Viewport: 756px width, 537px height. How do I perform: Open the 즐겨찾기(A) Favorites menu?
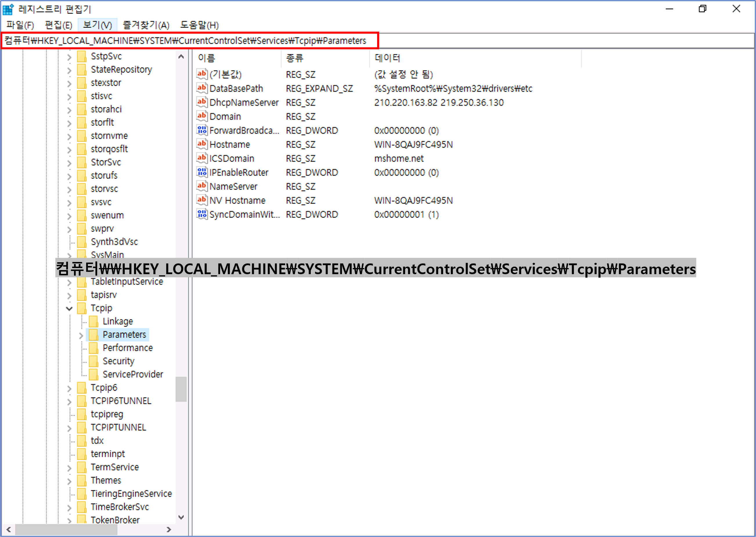coord(146,25)
